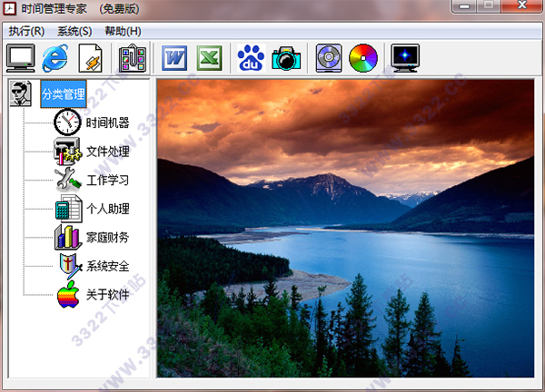Open the 执行(R) menu
This screenshot has height=392, width=545.
click(x=26, y=31)
